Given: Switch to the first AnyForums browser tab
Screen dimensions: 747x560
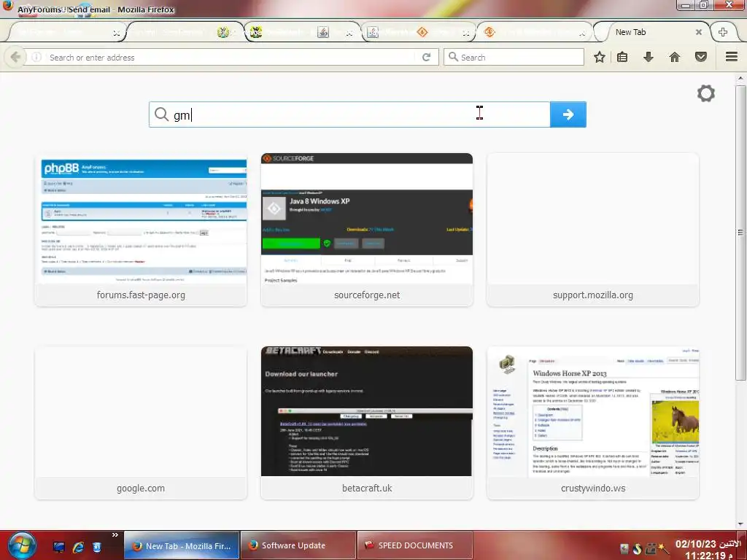Looking at the screenshot, I should [64, 32].
